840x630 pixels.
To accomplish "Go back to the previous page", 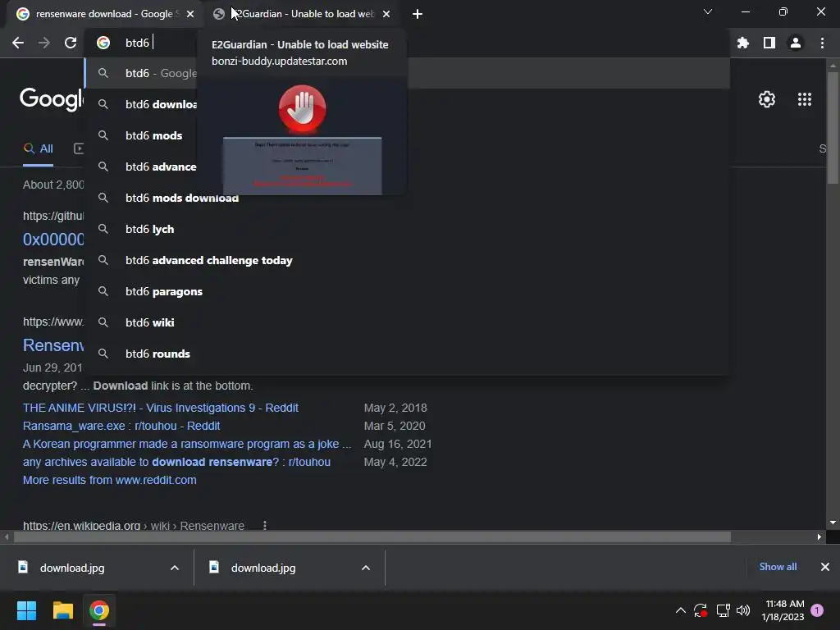I will pyautogui.click(x=18, y=43).
